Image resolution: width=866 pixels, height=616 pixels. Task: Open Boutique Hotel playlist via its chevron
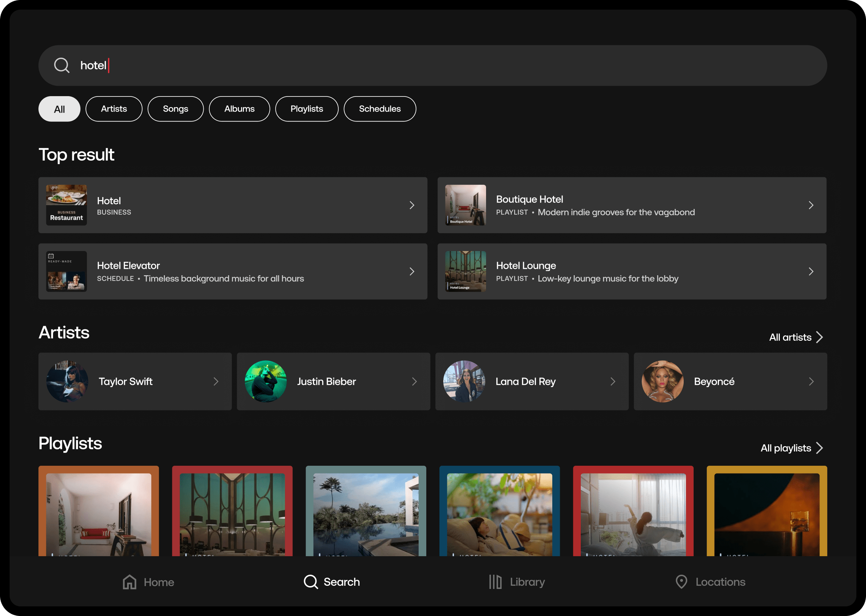(x=811, y=205)
